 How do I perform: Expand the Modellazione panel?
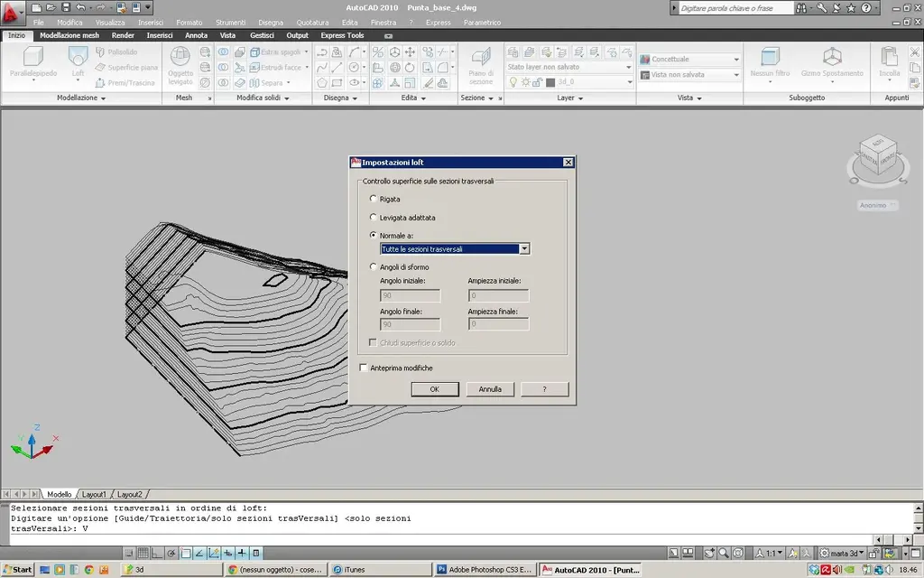coord(81,98)
